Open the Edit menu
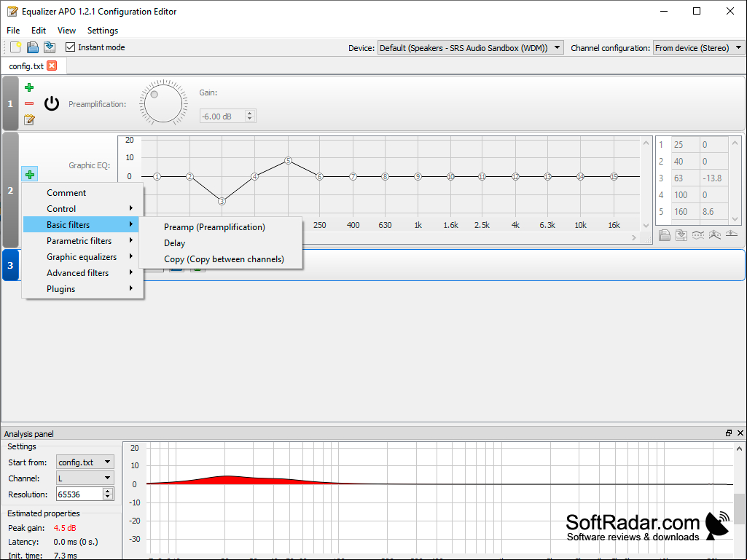 [x=39, y=31]
